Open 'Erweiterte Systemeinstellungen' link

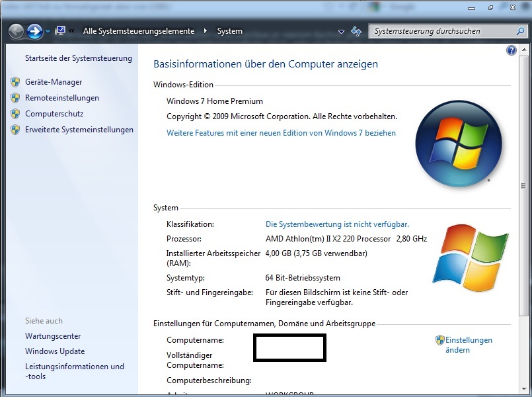click(x=79, y=130)
